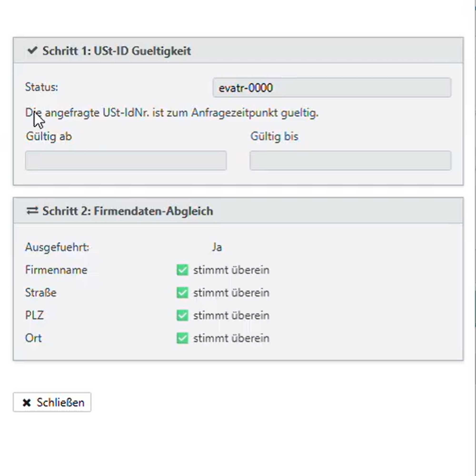
Task: Toggle the Straße match checkbox
Action: coord(182,293)
